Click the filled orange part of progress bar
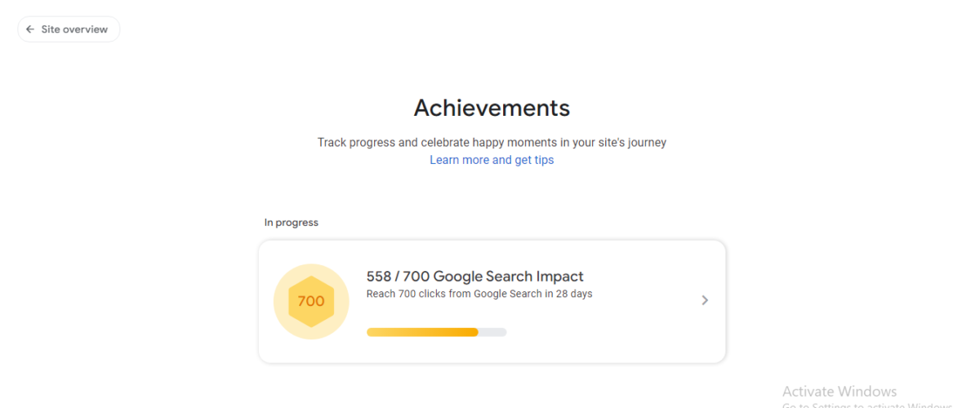 (422, 332)
